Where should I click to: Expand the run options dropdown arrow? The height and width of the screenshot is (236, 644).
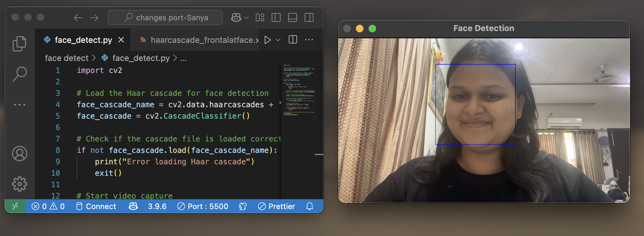click(278, 40)
